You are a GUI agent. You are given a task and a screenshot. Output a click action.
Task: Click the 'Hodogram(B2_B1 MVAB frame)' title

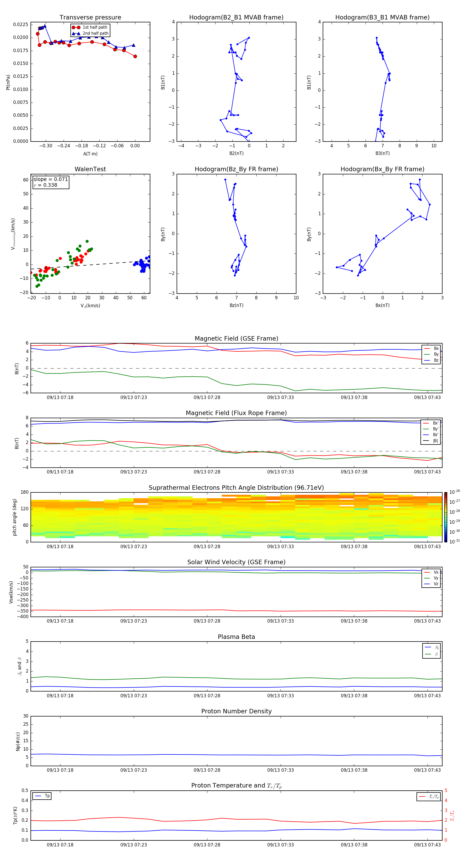coord(236,18)
